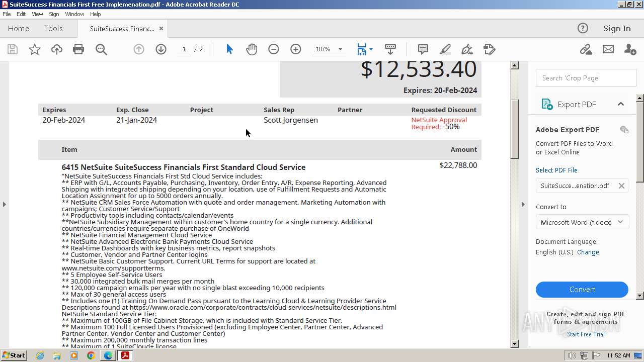This screenshot has width=644, height=362.
Task: Click the taskbar clock 11:52 AM
Action: [618, 355]
